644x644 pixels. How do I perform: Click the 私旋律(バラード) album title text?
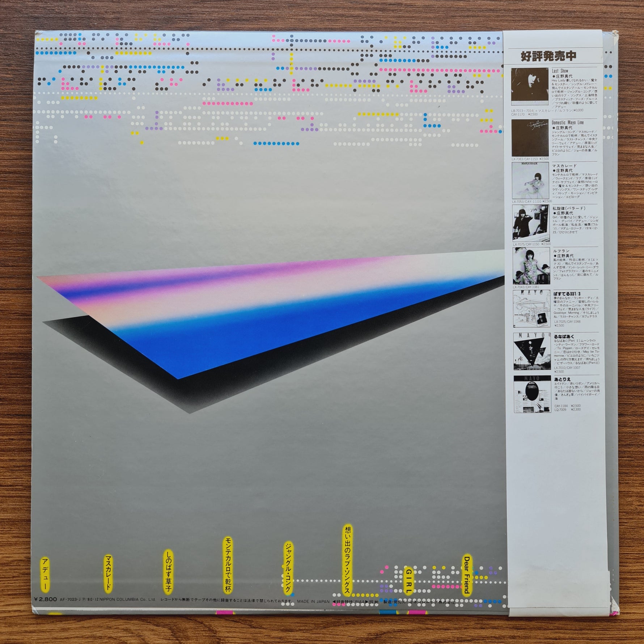tap(569, 208)
